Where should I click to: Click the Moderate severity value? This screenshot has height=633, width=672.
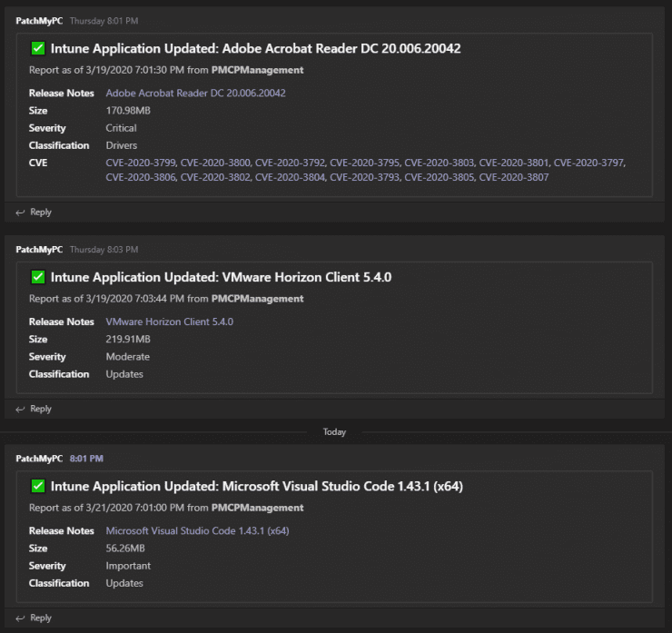tap(128, 357)
